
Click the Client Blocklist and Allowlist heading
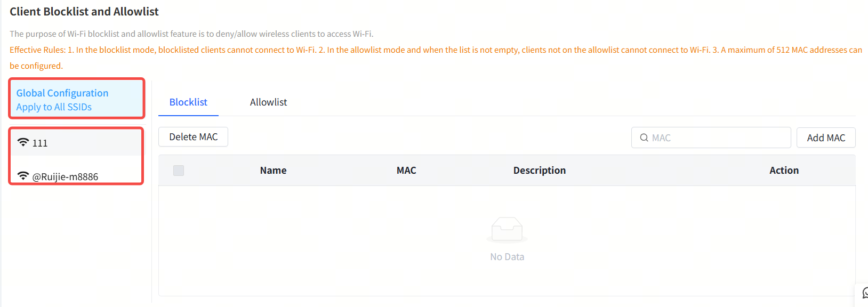pyautogui.click(x=84, y=12)
